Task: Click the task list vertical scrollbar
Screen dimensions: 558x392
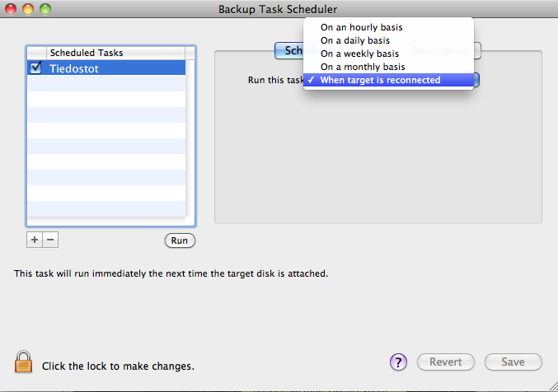Action: (190, 140)
